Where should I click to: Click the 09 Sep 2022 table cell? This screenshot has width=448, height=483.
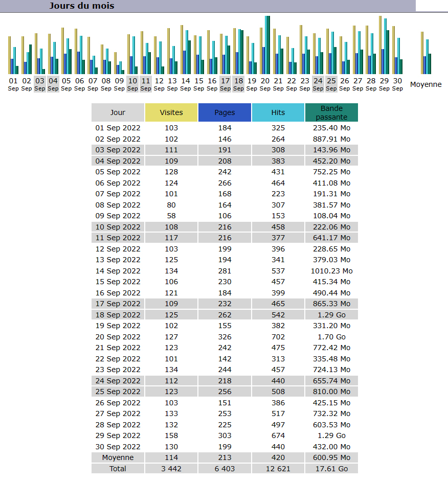coord(118,216)
